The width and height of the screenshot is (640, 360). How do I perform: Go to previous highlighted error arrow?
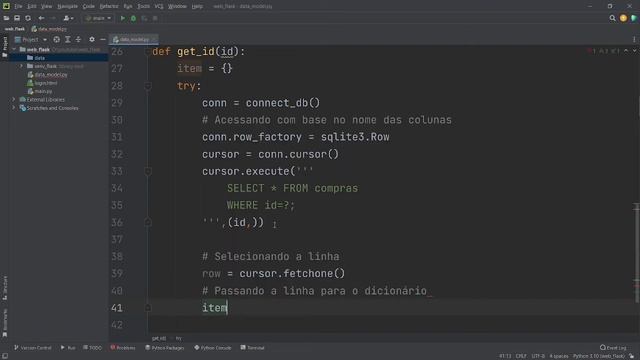click(x=626, y=51)
